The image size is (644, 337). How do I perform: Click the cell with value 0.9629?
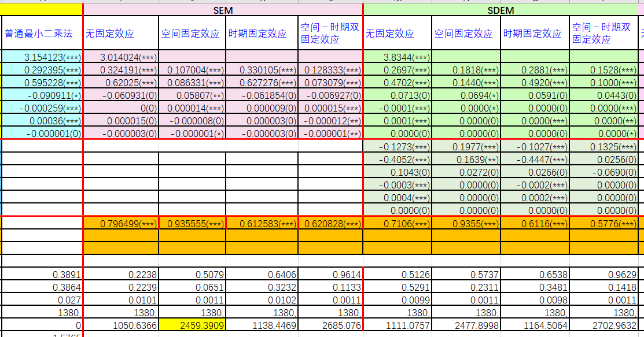[x=603, y=274]
